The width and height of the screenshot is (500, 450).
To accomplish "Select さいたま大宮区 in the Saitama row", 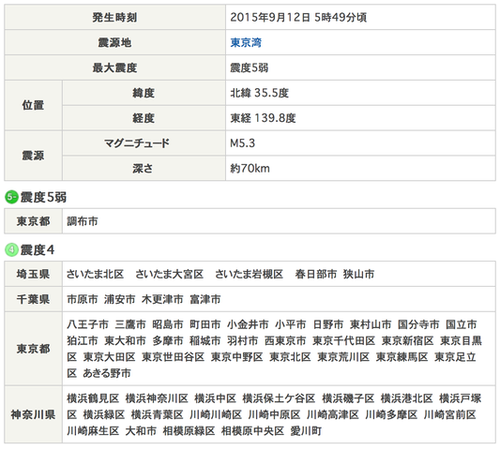I will (169, 274).
